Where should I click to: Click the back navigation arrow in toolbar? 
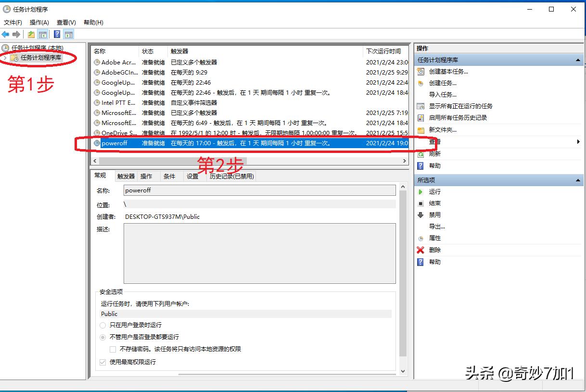coord(6,34)
